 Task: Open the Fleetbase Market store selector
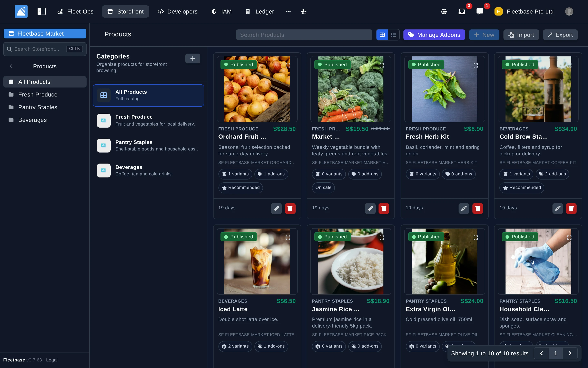click(x=45, y=34)
